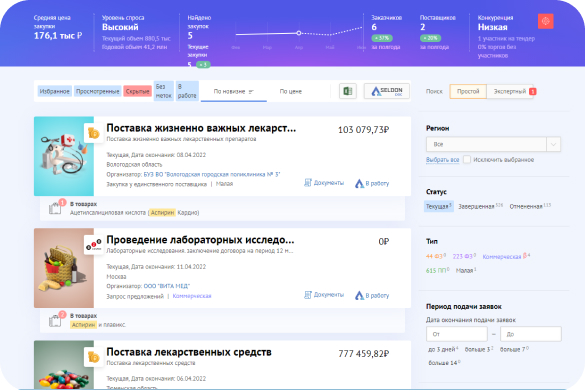585x392 pixels.
Task: Click the price '777 459,82₽'
Action: 363,354
